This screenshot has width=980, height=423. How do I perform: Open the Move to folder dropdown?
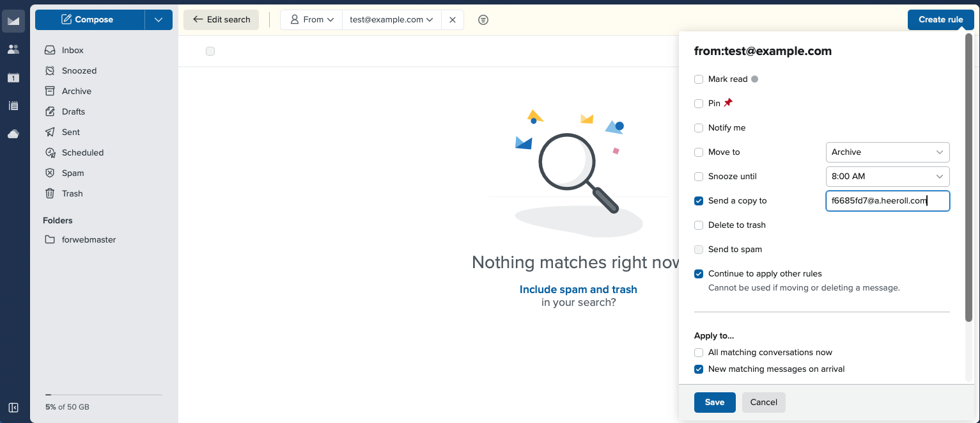tap(887, 152)
